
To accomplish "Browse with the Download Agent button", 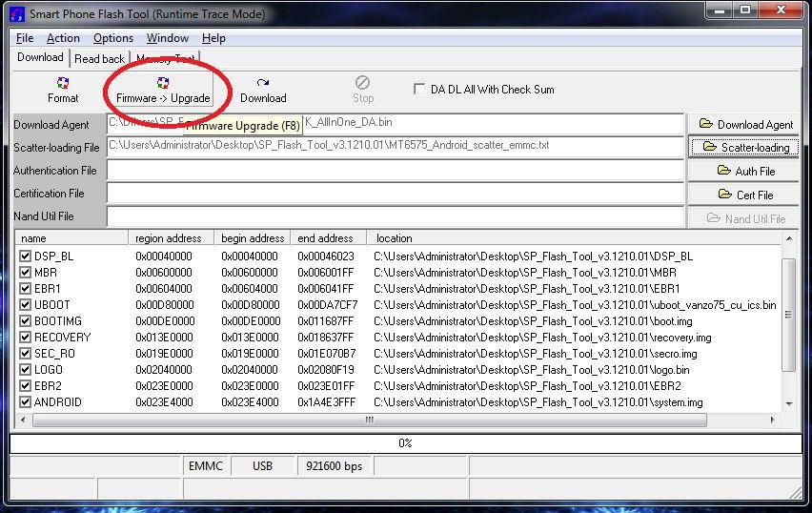I will [743, 124].
